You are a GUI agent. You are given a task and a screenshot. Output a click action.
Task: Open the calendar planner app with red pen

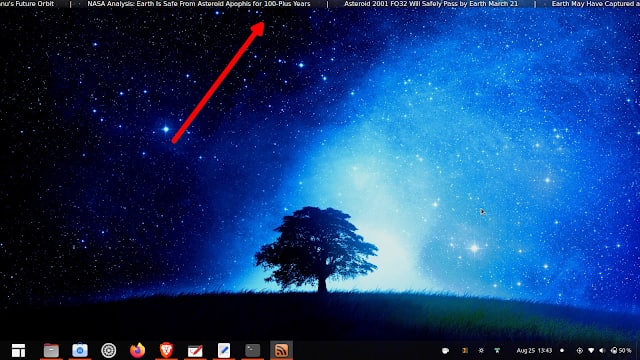pyautogui.click(x=195, y=350)
